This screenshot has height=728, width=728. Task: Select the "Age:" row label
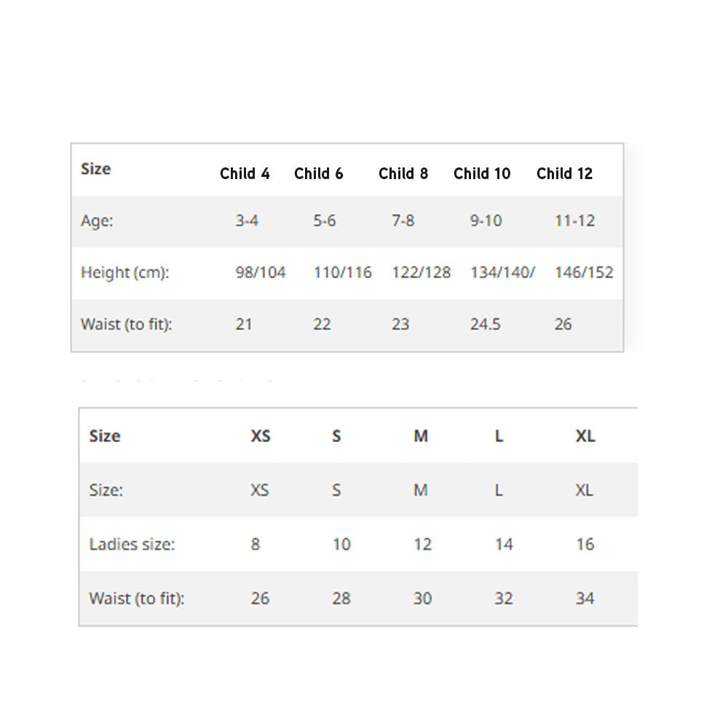click(x=97, y=221)
